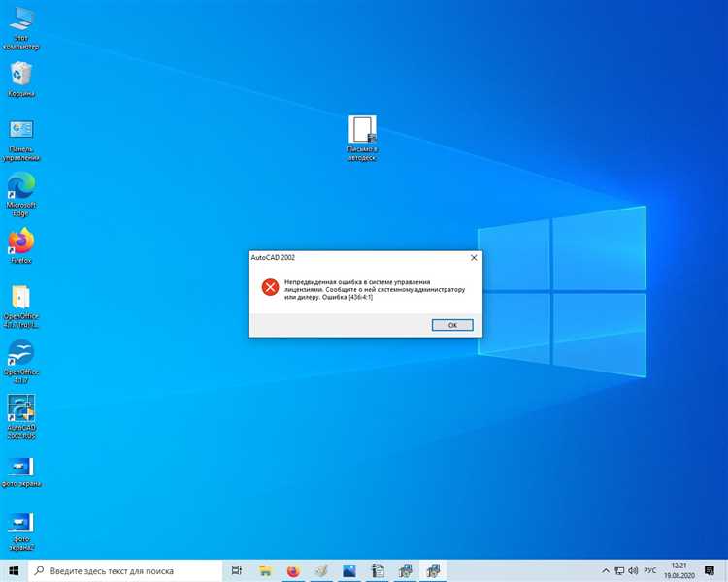This screenshot has width=728, height=582.
Task: Select the 'Этот компьютер' desktop icon
Action: click(21, 29)
